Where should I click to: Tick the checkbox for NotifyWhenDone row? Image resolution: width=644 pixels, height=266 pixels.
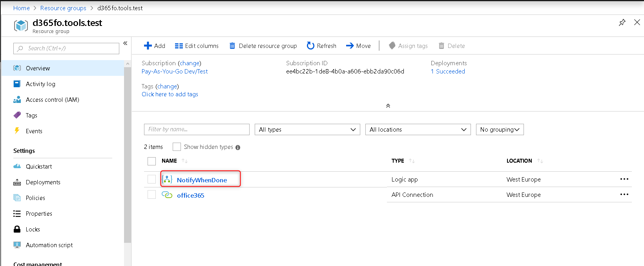point(152,179)
